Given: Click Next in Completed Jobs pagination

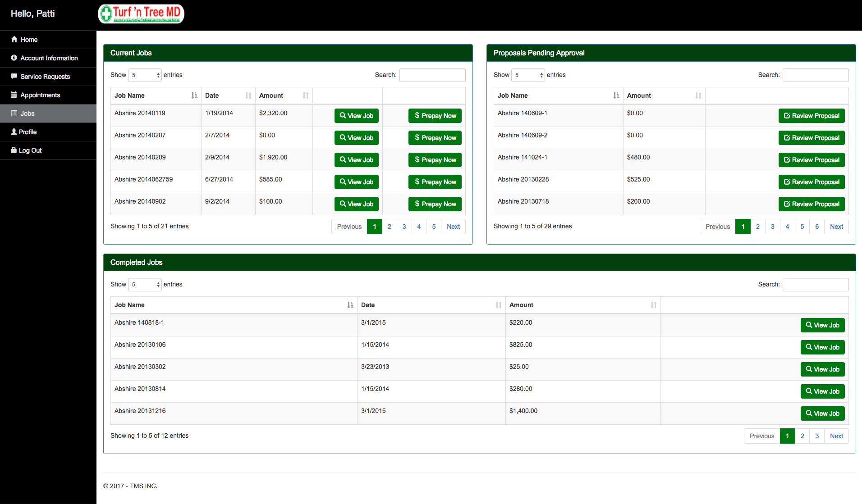Looking at the screenshot, I should pos(837,436).
